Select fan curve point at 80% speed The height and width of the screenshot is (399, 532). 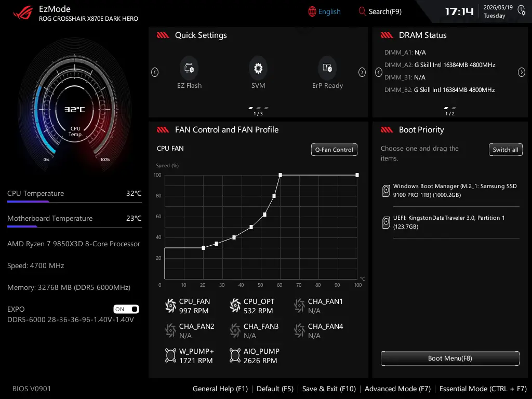click(274, 196)
